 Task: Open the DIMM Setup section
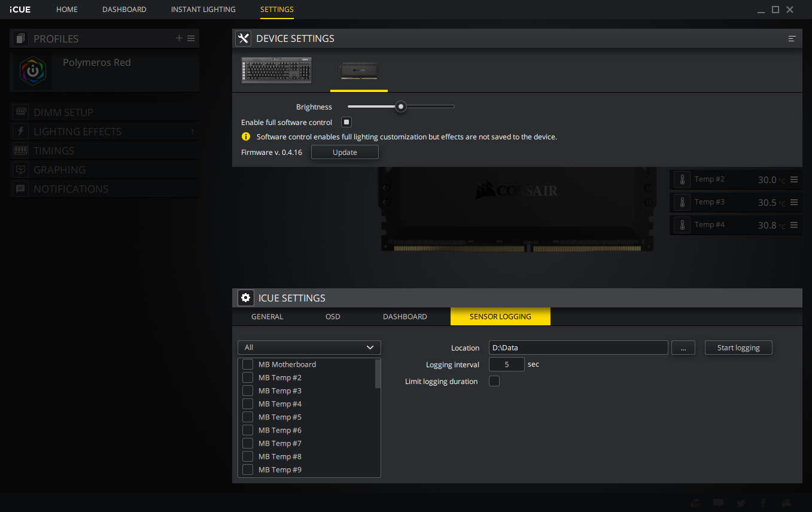105,112
